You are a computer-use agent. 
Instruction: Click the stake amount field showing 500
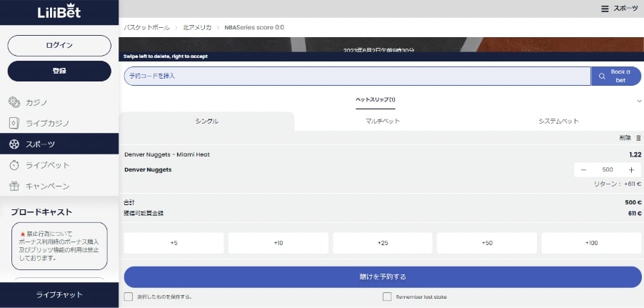coord(608,170)
